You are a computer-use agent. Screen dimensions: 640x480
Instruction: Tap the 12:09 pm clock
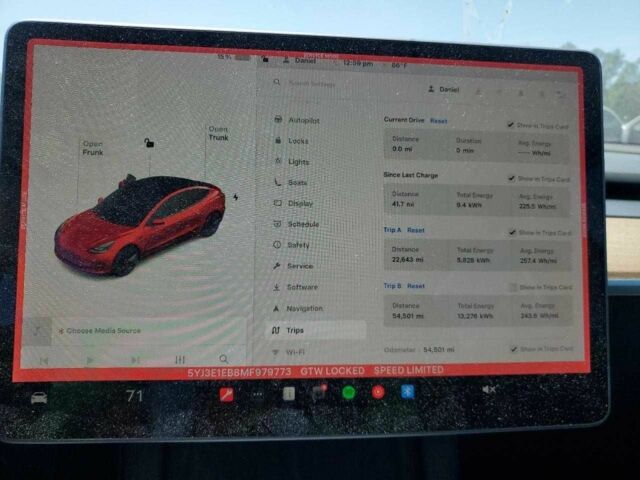tap(358, 64)
